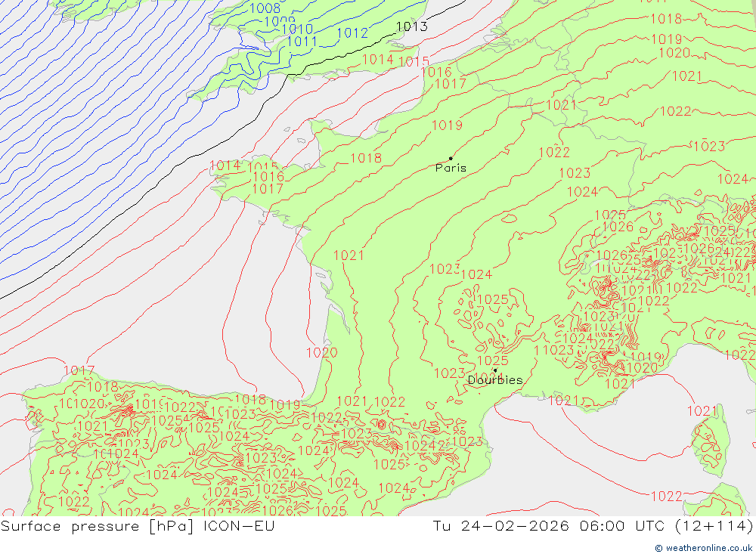This screenshot has width=756, height=554.
Task: Click the blue 1010 isobar label
Action: [x=297, y=29]
